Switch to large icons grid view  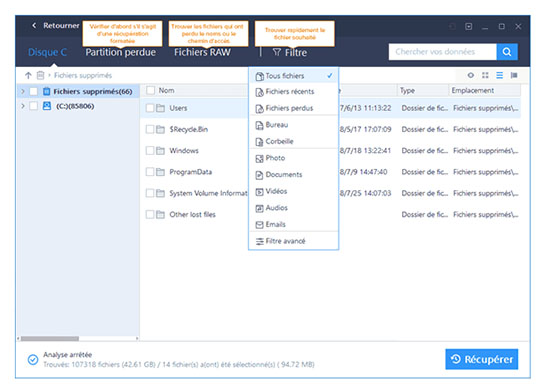pos(485,75)
